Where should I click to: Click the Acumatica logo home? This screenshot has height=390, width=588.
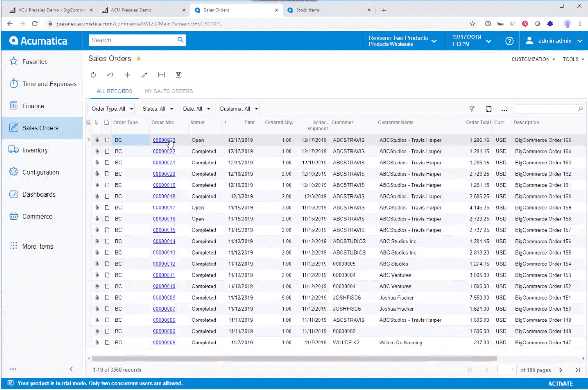point(38,41)
